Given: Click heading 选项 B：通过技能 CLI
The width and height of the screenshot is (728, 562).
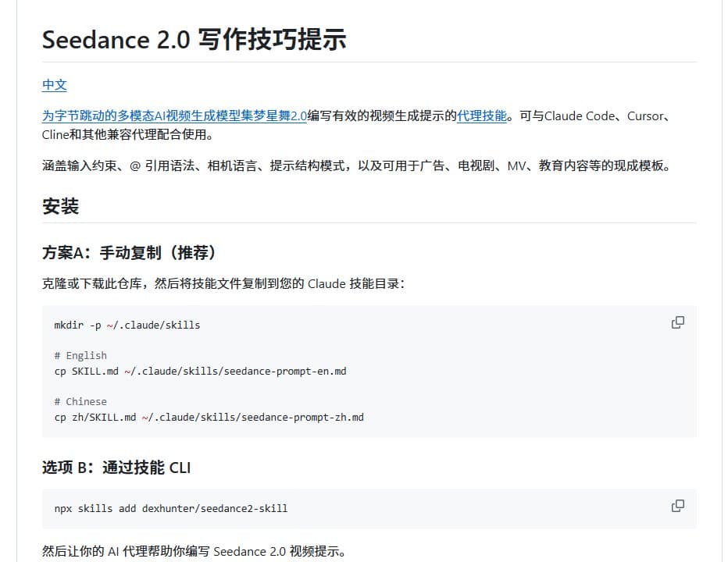Looking at the screenshot, I should coord(116,468).
